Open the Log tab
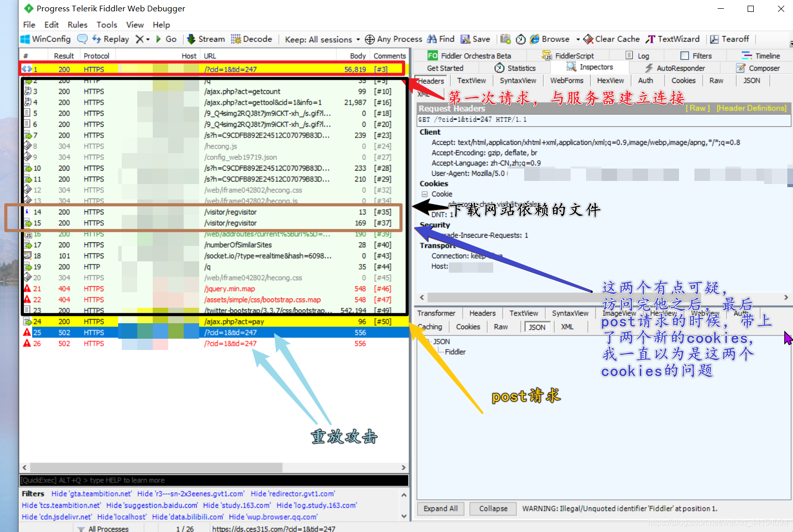The width and height of the screenshot is (793, 532). [x=638, y=56]
